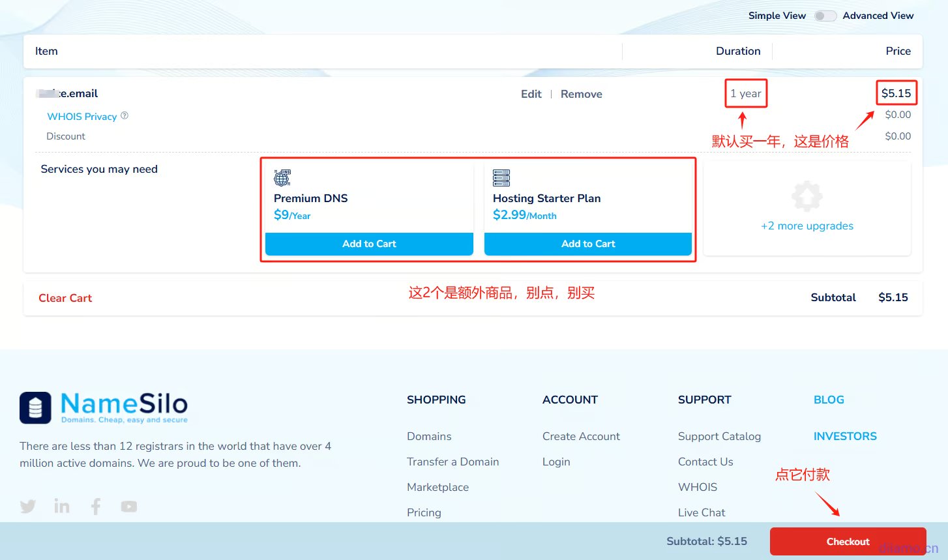Screen dimensions: 948x560
Task: Open the 1 year duration value
Action: 746,93
